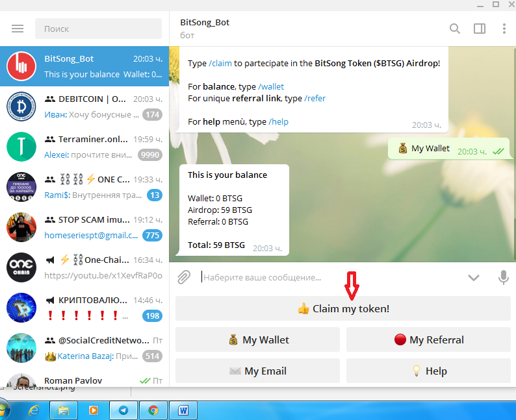
Task: Click the 13 unread badge
Action: (x=155, y=195)
